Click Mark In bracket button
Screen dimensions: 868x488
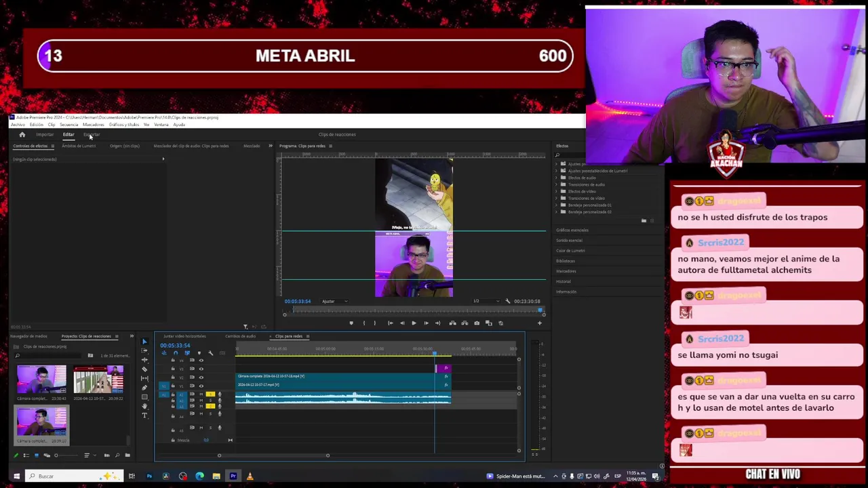coord(364,323)
